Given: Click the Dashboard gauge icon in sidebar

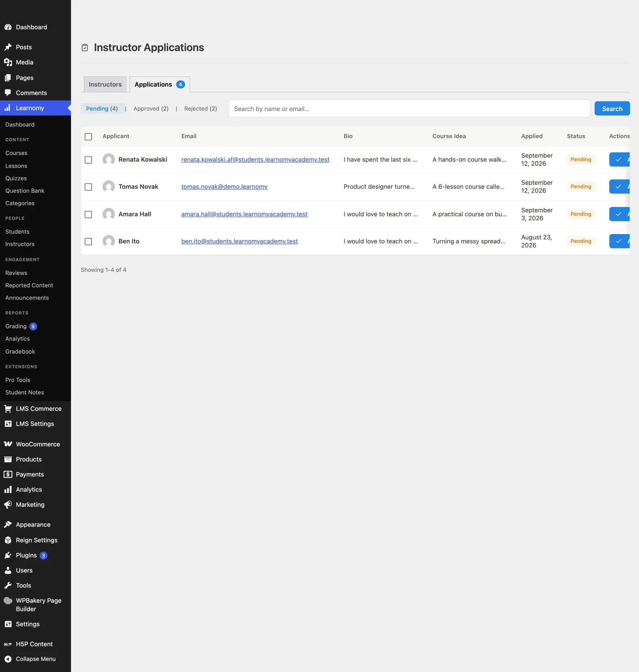Looking at the screenshot, I should 8,27.
